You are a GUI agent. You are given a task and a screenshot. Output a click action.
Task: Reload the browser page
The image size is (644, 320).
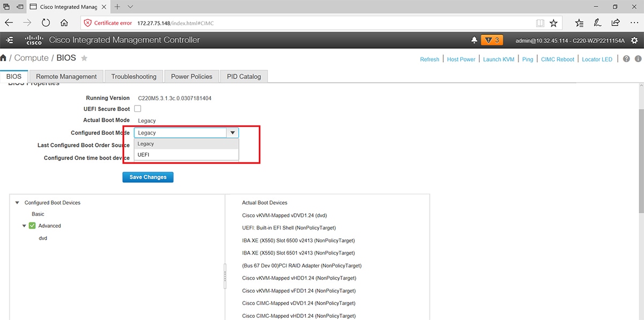46,23
